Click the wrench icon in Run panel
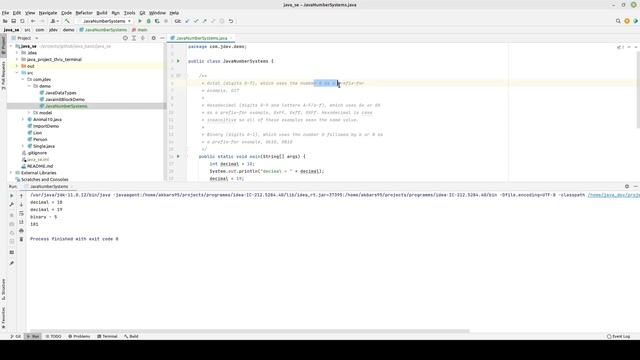The width and height of the screenshot is (640, 360). click(11, 204)
